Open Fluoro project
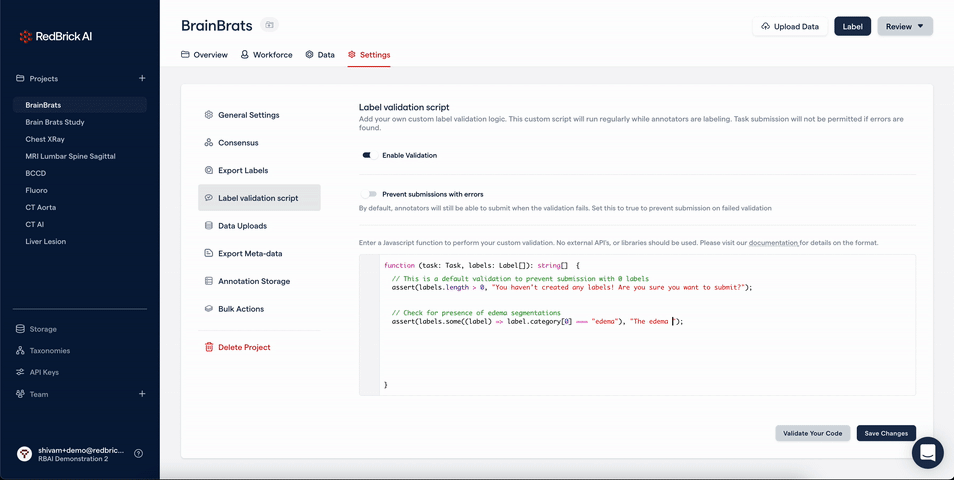954x480 pixels. [x=37, y=190]
